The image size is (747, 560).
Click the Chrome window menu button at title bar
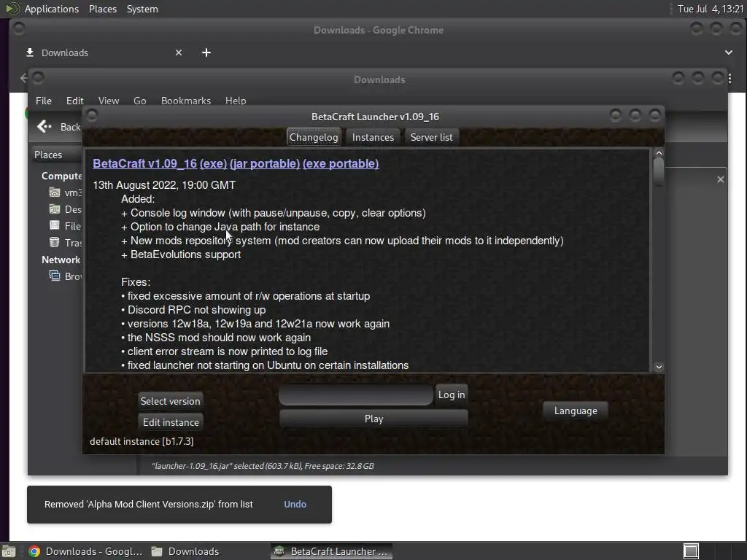tap(18, 28)
